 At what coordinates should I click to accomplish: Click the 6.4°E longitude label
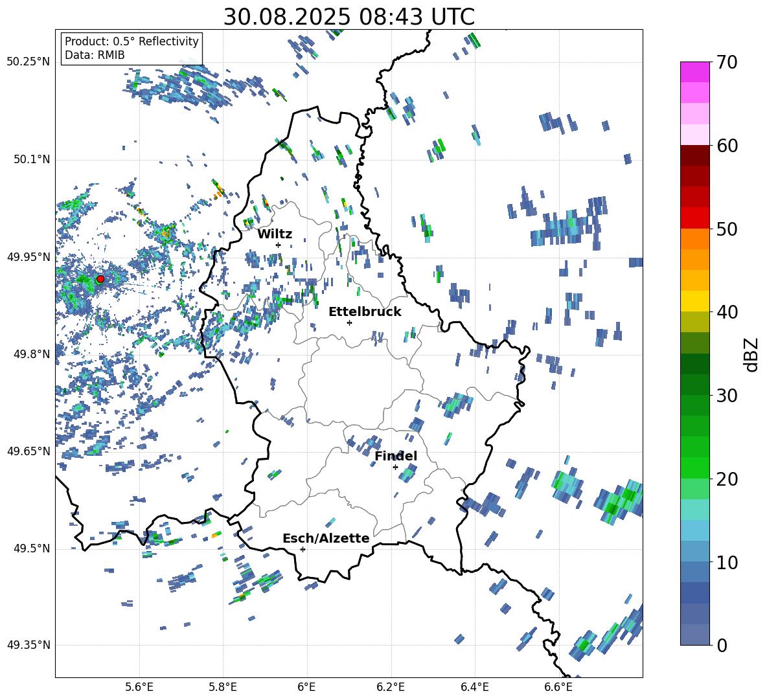474,687
